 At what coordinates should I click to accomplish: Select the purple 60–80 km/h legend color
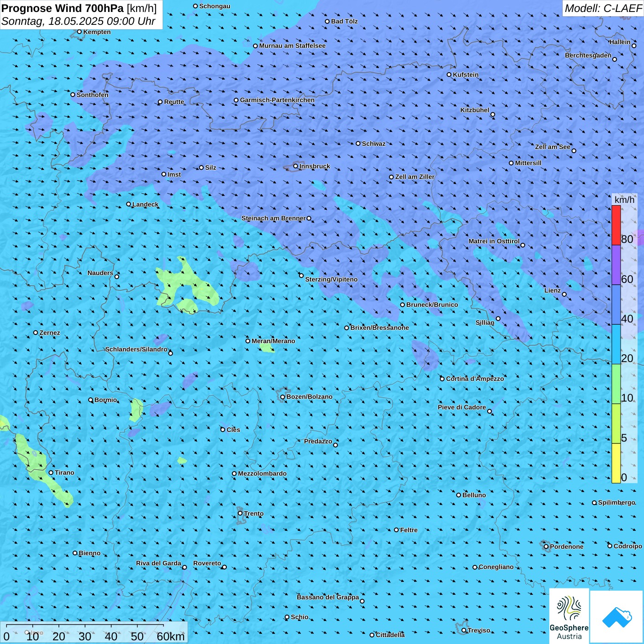click(616, 265)
